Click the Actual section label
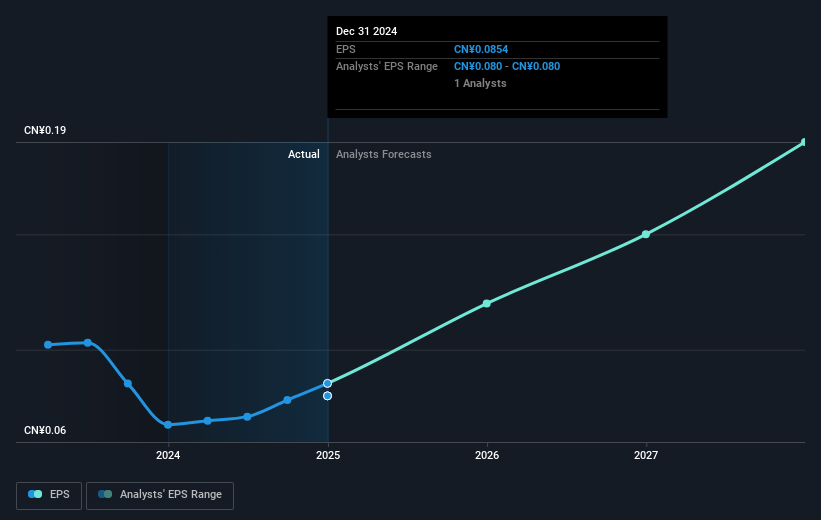Image resolution: width=821 pixels, height=520 pixels. (304, 154)
